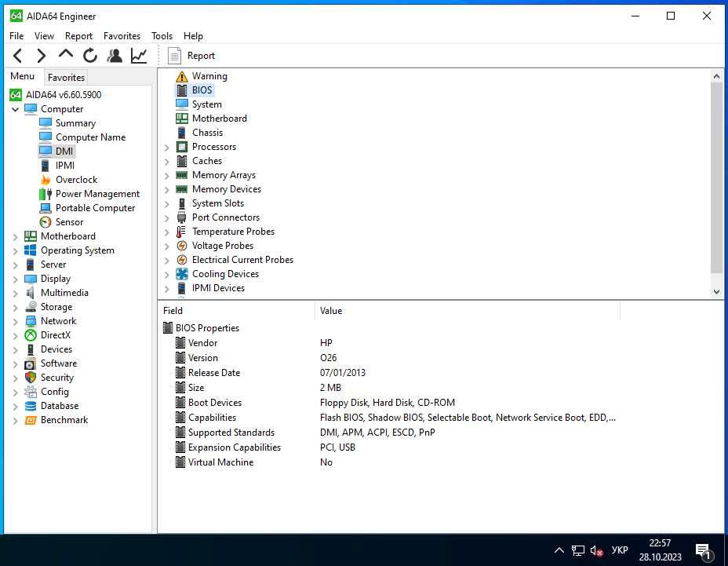Expand the Memory Devices entry
Screen dimensions: 728x566
(166, 190)
